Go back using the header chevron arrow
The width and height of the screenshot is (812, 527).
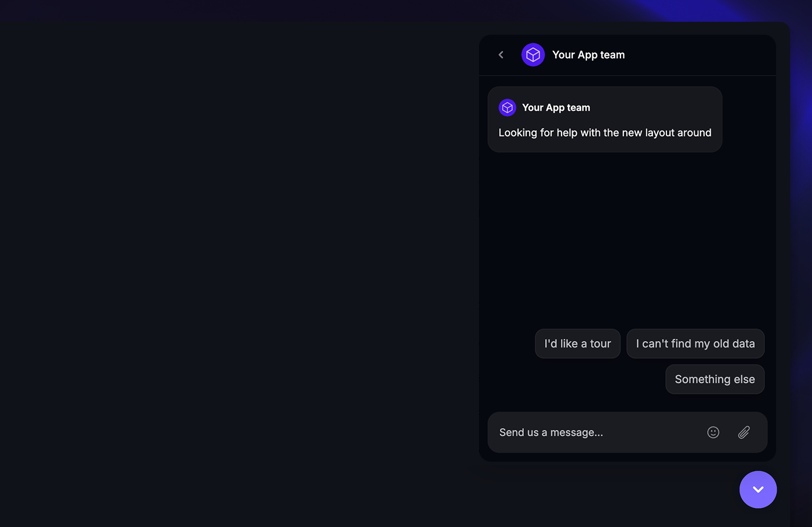click(501, 55)
